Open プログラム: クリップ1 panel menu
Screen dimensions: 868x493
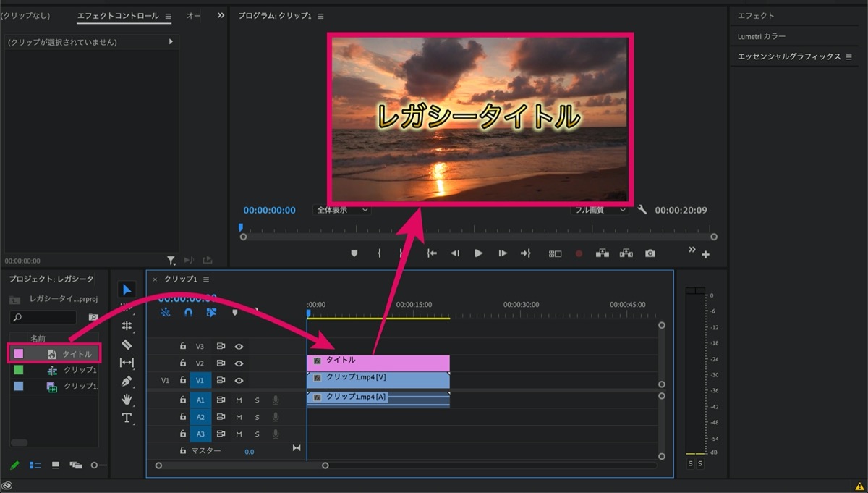pyautogui.click(x=321, y=16)
